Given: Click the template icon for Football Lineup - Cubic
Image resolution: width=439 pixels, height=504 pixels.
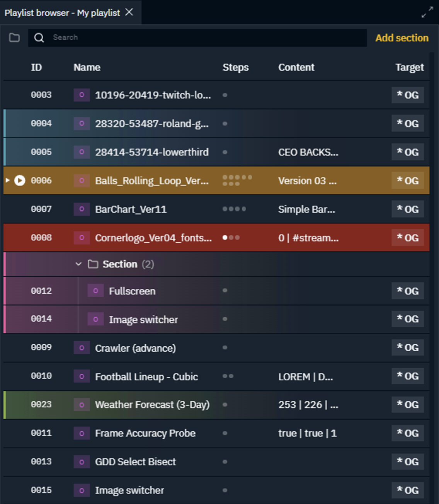Looking at the screenshot, I should coord(82,376).
